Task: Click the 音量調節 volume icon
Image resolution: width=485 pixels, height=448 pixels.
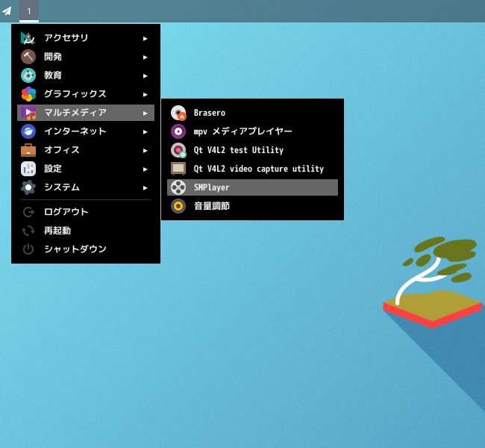Action: point(178,206)
